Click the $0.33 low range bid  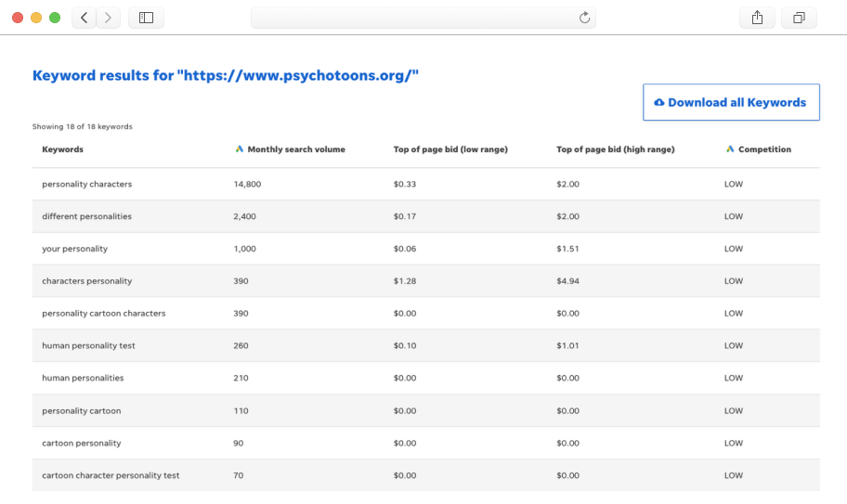point(405,184)
